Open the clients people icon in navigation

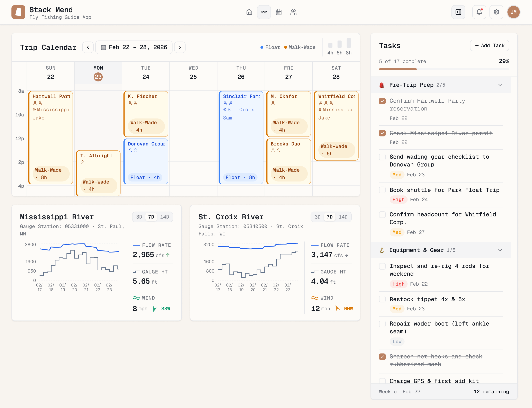(x=293, y=12)
